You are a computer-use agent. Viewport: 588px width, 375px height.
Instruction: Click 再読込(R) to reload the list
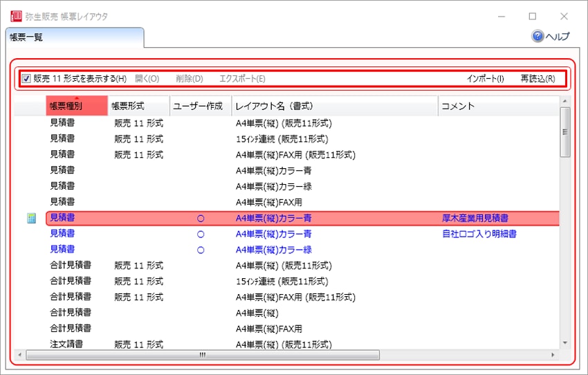coord(538,78)
